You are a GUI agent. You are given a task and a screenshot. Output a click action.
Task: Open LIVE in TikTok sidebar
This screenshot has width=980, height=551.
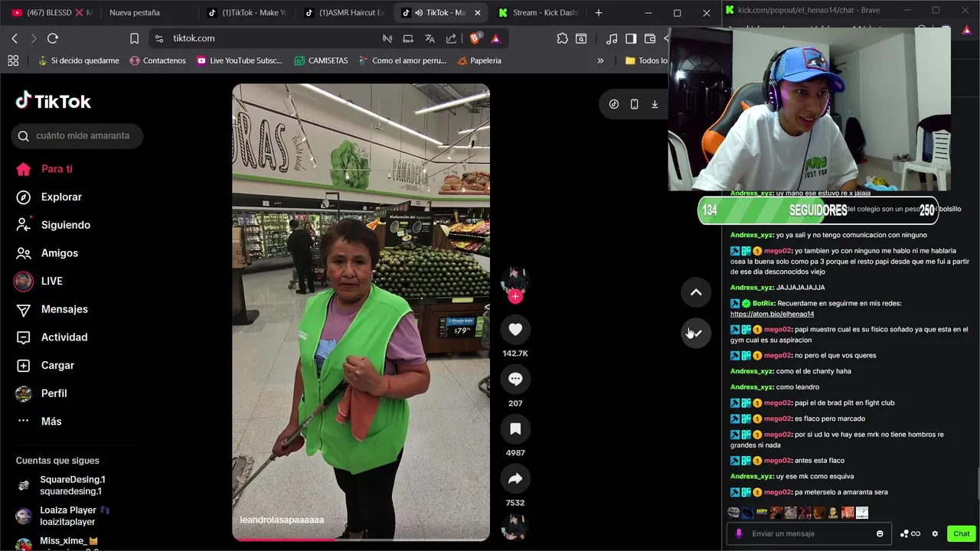click(x=41, y=282)
